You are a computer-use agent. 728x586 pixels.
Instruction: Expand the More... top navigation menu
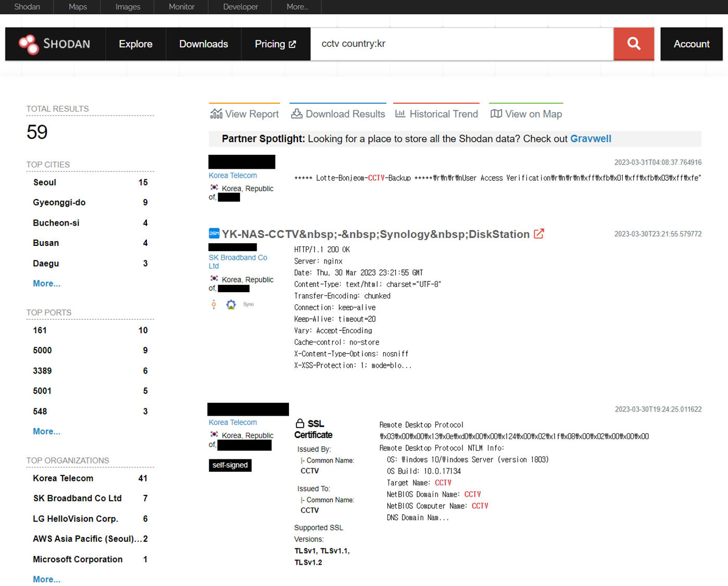[x=297, y=7]
